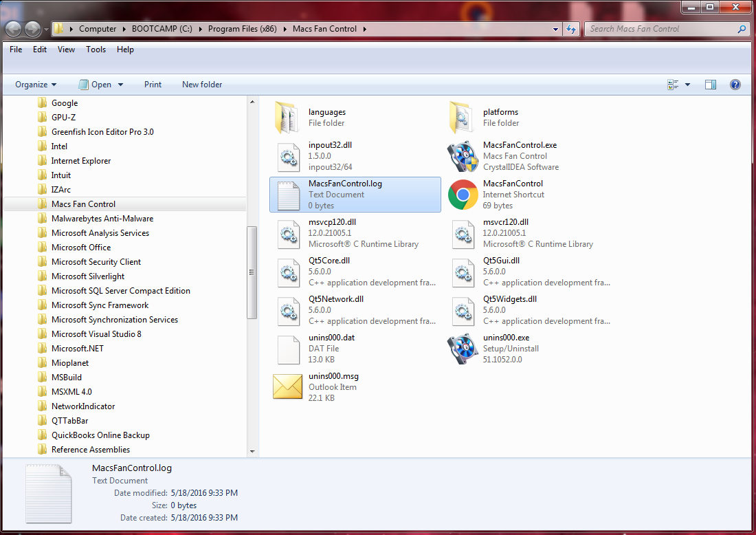Open recent pages dropdown beside Forward
This screenshot has height=535, width=756.
click(x=46, y=30)
